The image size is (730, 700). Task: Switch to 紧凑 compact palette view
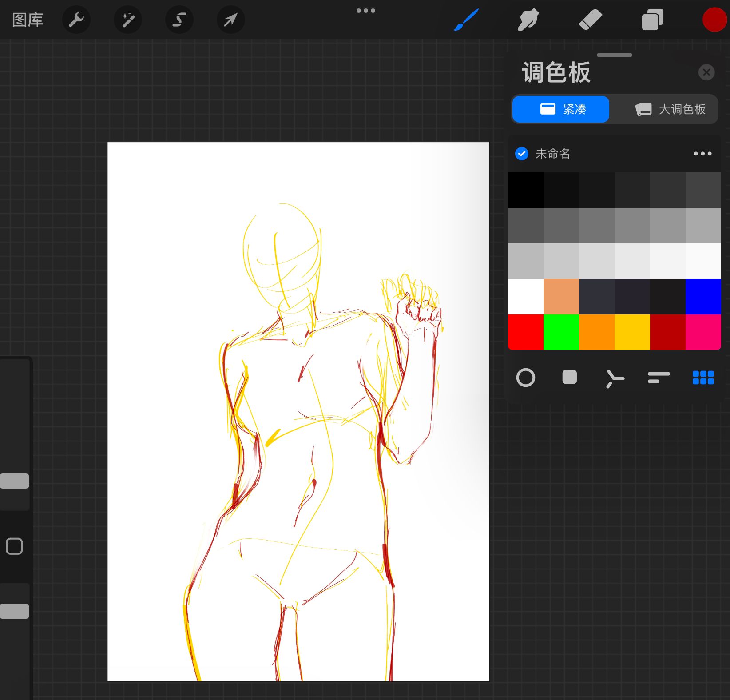point(561,109)
